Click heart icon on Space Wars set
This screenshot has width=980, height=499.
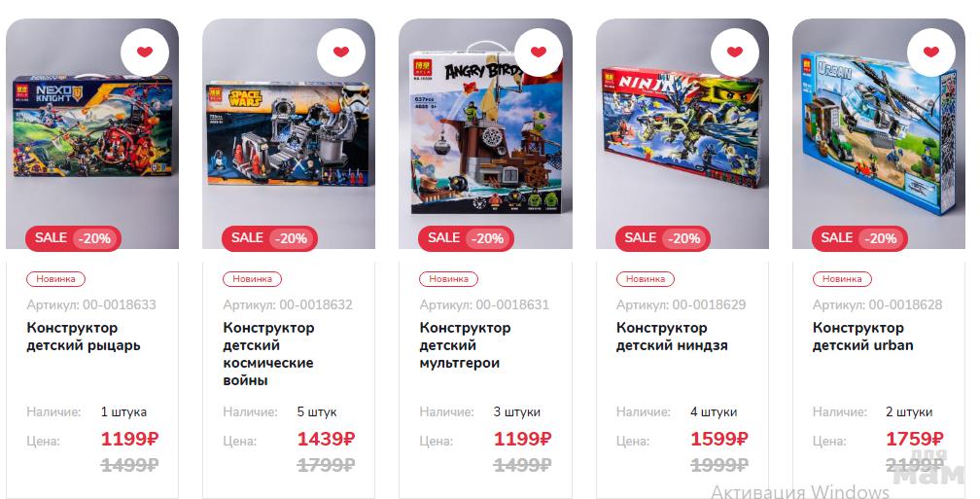[x=340, y=52]
